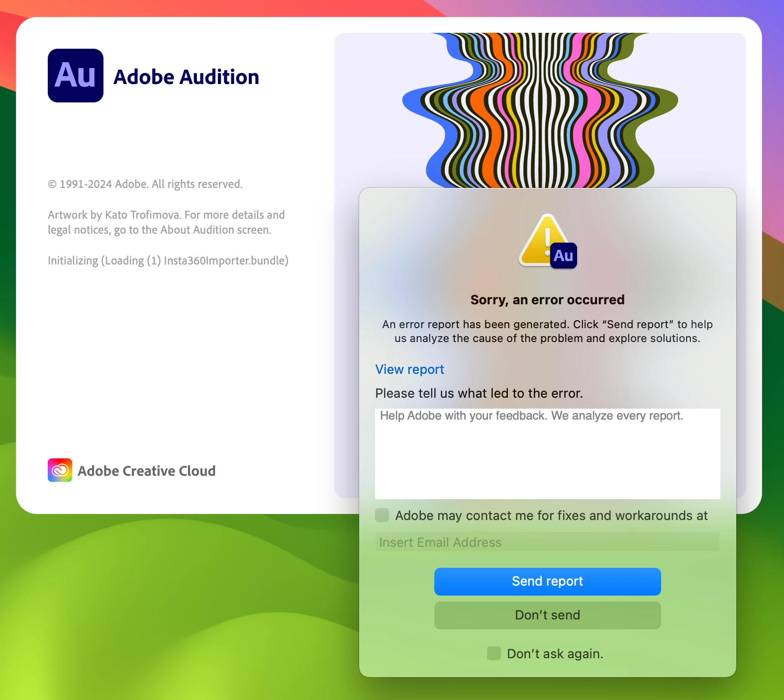Tick the Don't ask again checkbox

tap(494, 653)
